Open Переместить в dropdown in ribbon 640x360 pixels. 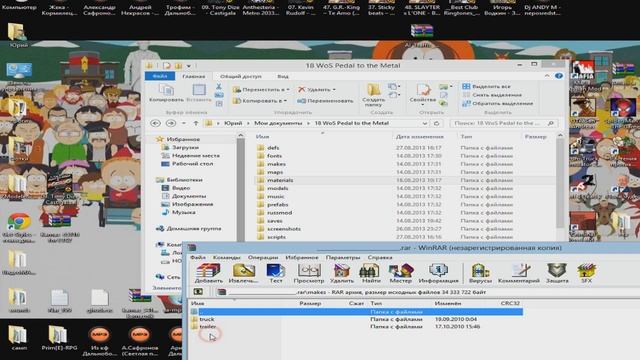coord(261,89)
